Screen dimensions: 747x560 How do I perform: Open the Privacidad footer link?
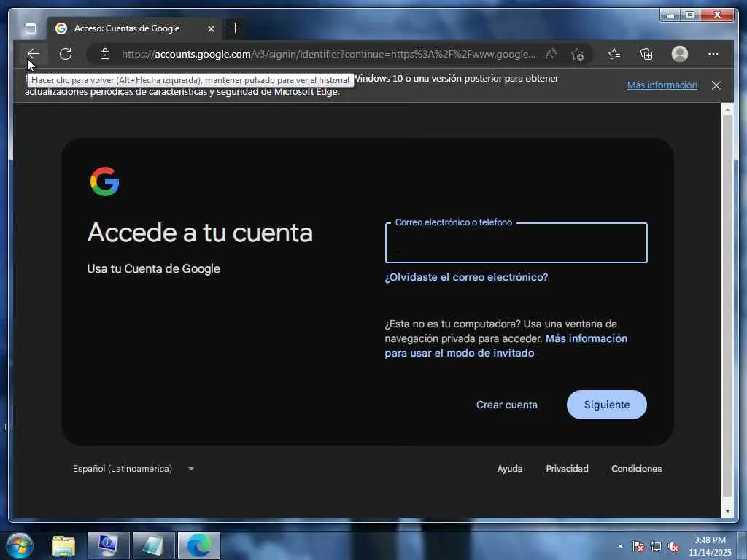tap(567, 469)
